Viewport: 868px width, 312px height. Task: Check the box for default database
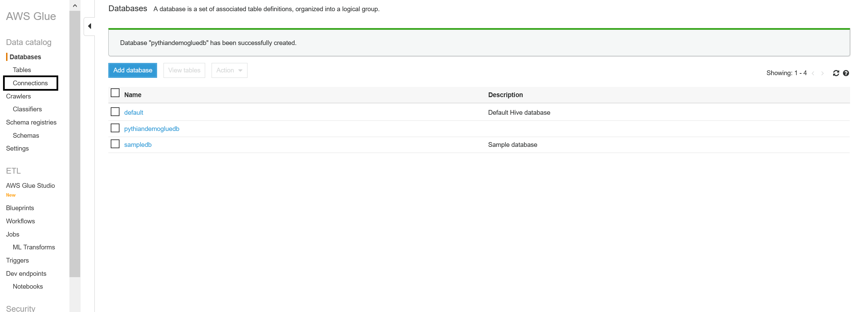115,112
